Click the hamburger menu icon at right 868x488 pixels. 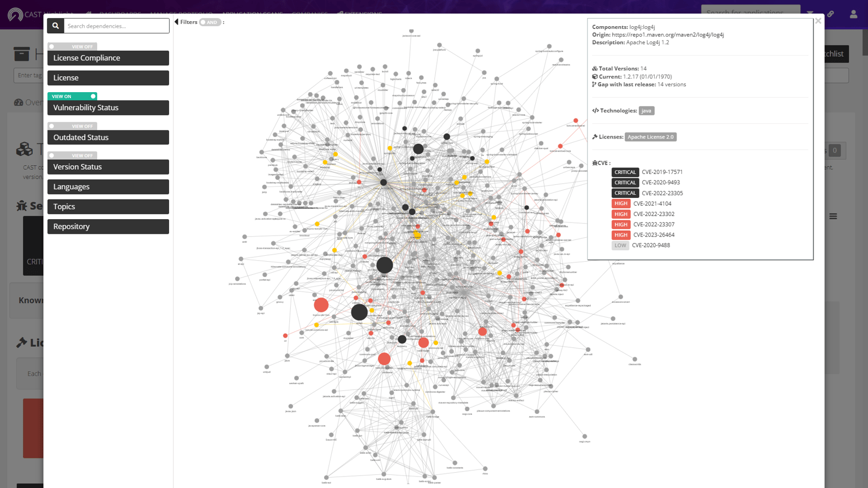click(833, 216)
